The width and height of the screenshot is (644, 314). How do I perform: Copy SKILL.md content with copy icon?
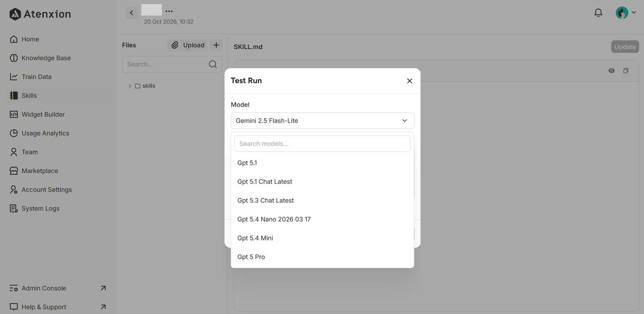626,71
